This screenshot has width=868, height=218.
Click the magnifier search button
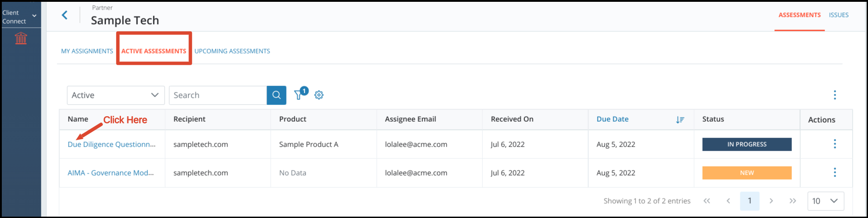tap(276, 95)
